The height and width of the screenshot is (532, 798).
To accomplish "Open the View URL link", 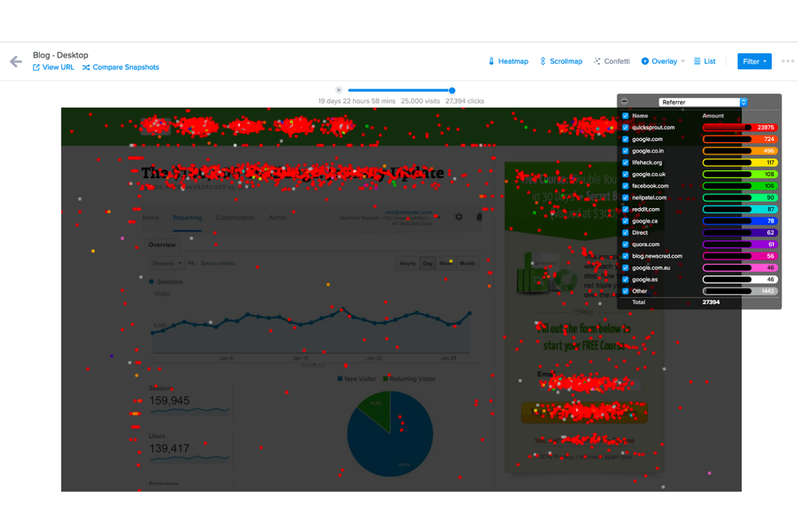I will click(53, 67).
